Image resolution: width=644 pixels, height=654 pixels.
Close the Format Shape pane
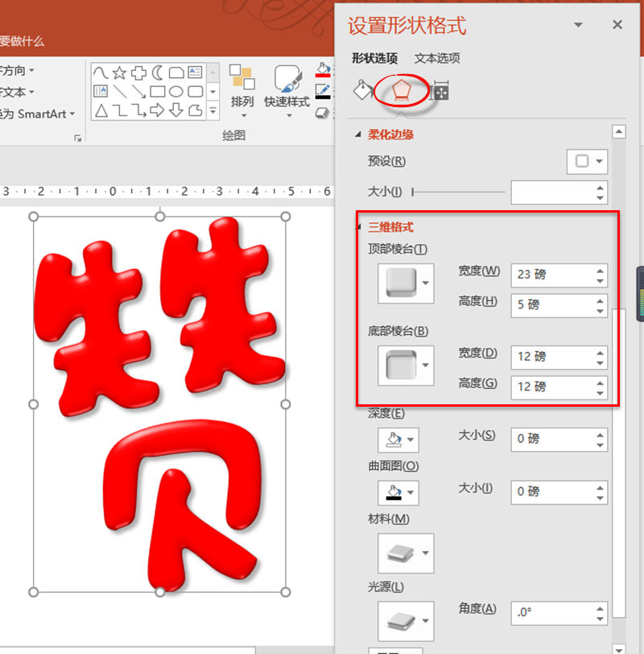[617, 25]
